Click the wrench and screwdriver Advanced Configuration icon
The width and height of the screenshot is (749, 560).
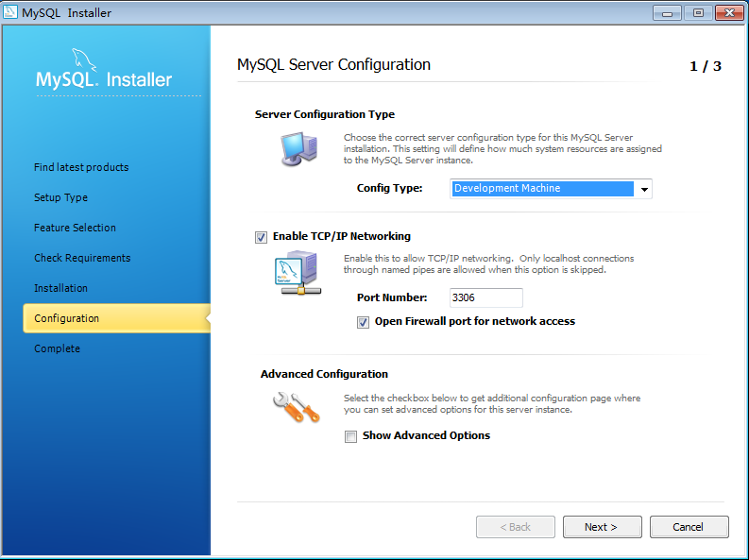click(297, 407)
